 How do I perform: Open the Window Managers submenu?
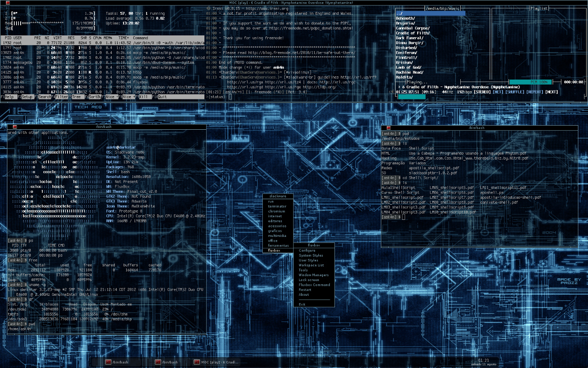point(314,275)
